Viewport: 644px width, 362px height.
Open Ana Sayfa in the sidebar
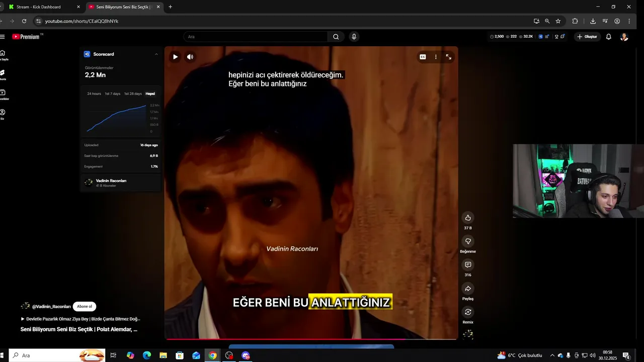tap(3, 55)
